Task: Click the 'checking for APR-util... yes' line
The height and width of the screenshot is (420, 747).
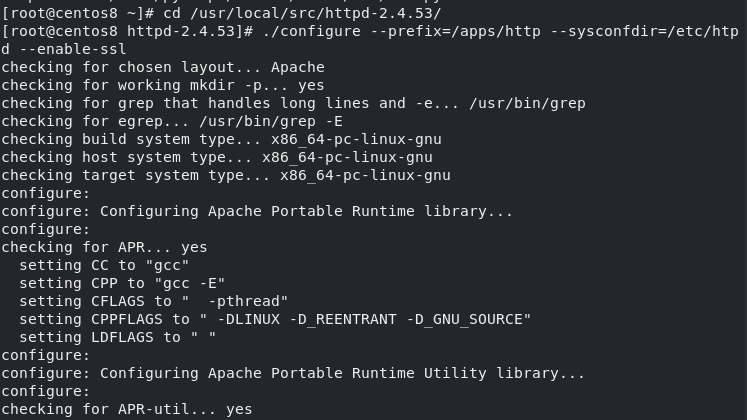Action: coord(127,409)
